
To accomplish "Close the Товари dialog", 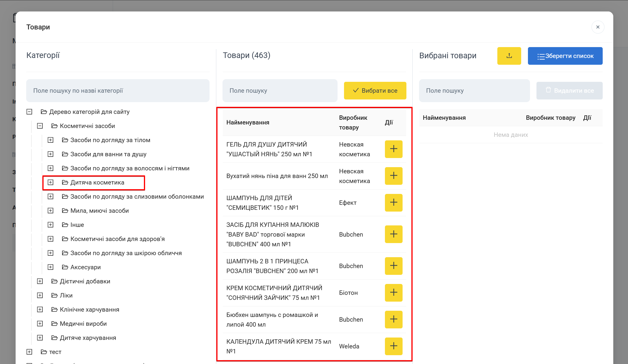I will [x=598, y=27].
